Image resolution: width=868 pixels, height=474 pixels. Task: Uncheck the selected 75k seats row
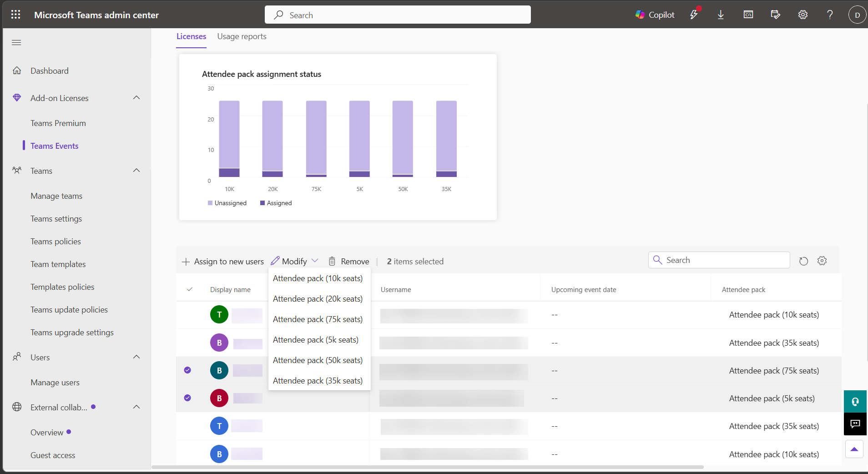[x=187, y=370]
